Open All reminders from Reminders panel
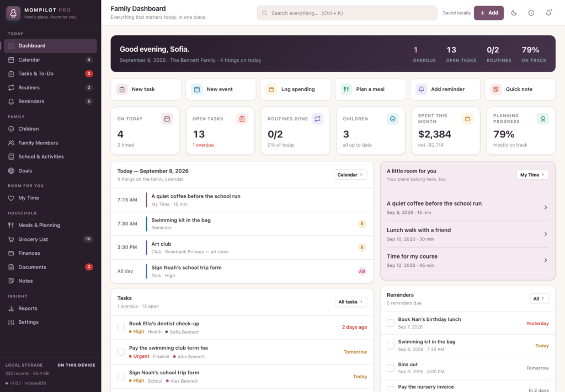 539,298
